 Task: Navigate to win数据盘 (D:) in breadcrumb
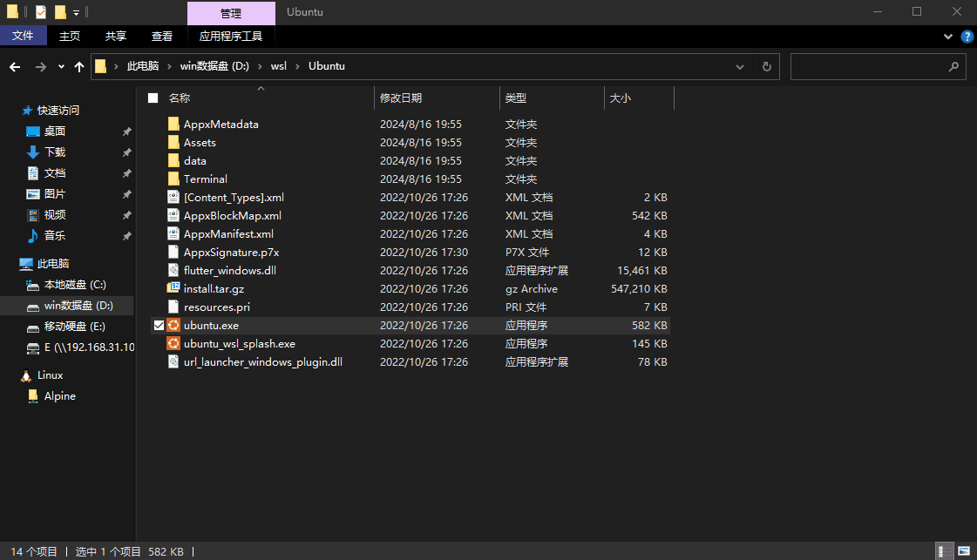[214, 66]
